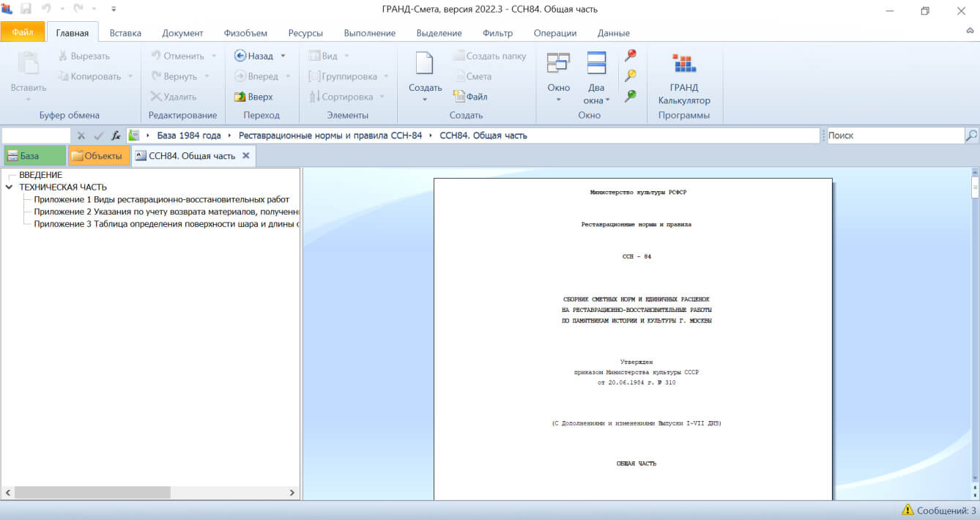980x520 pixels.
Task: Click the fx function icon
Action: (x=116, y=135)
